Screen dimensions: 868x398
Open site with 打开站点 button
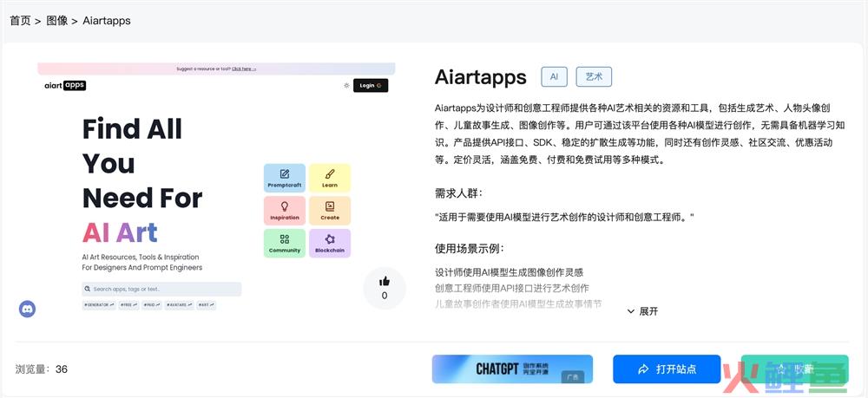pos(667,369)
